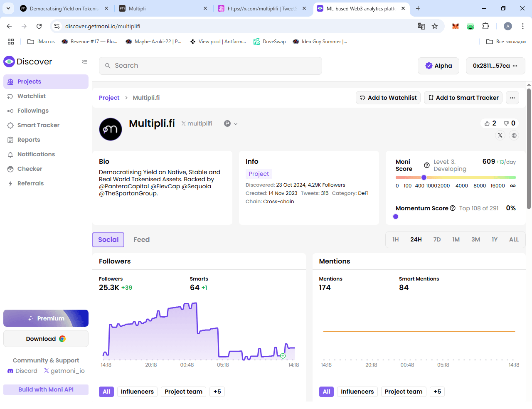
Task: Click the thumbs up vote icon
Action: click(487, 123)
